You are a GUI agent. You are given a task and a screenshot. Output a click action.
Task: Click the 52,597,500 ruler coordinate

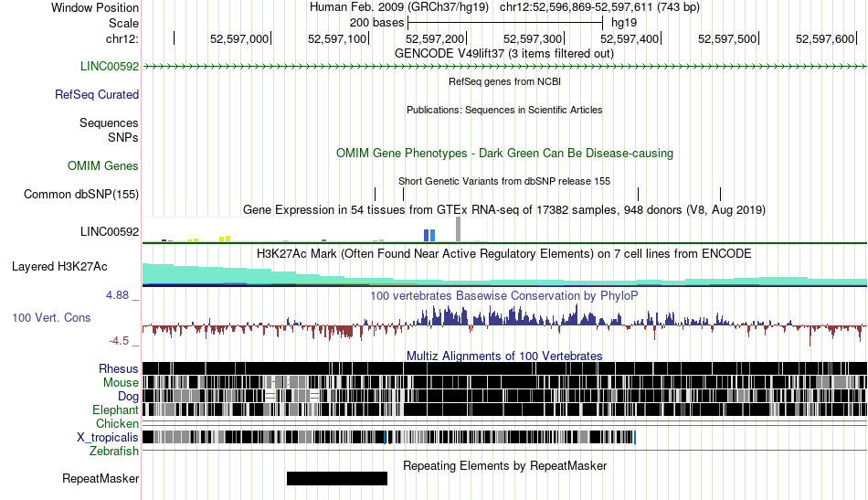(x=727, y=38)
